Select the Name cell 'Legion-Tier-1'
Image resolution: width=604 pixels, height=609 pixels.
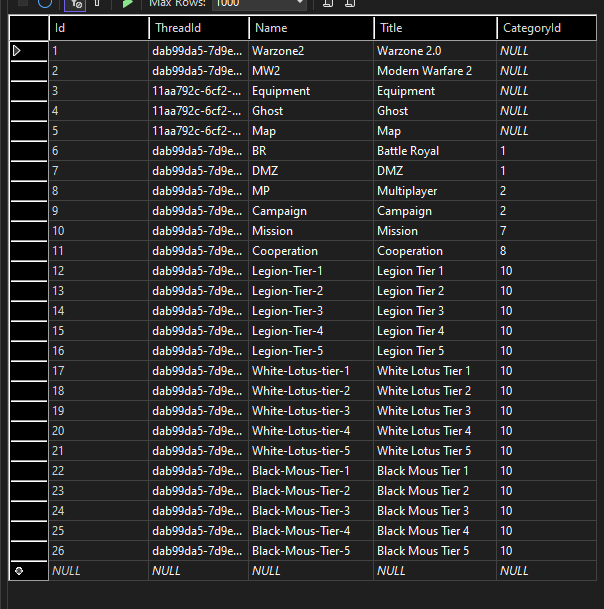(x=311, y=271)
